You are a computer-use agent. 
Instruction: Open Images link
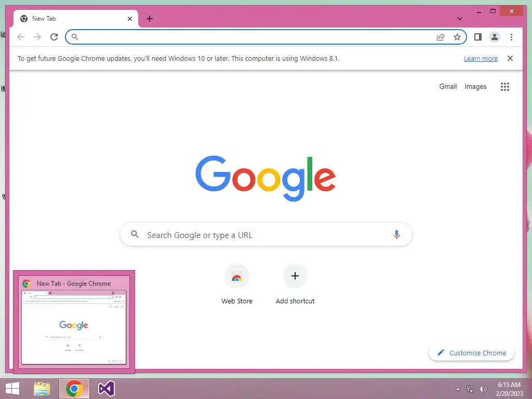475,87
